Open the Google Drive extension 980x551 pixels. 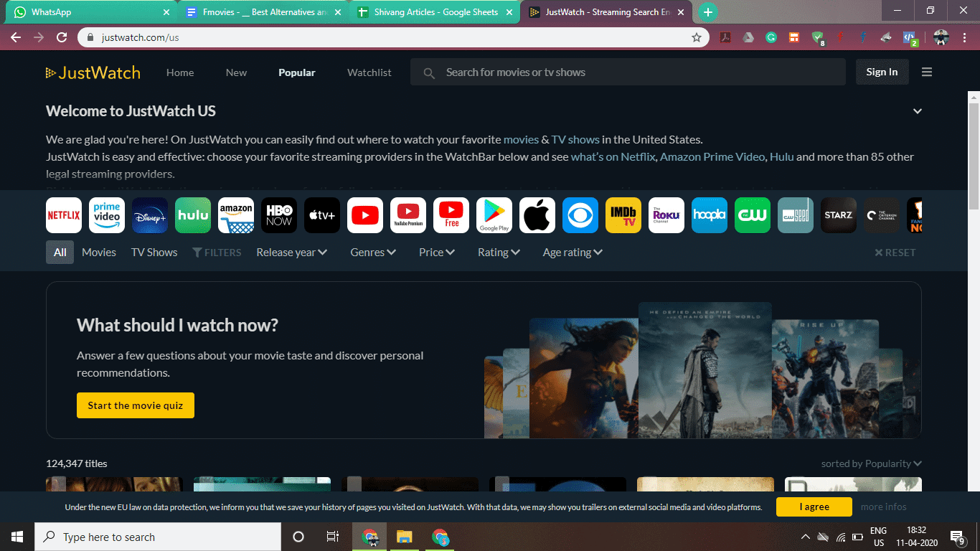click(x=748, y=37)
